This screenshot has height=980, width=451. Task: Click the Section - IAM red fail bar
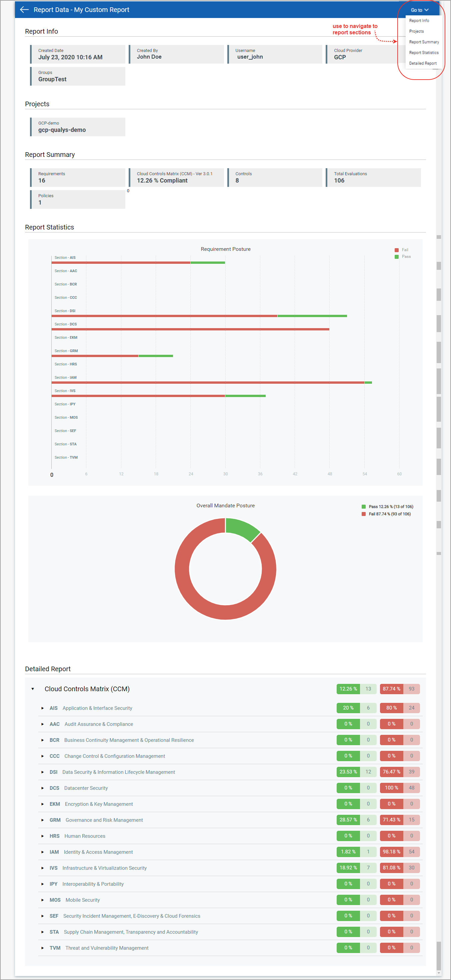(x=208, y=382)
